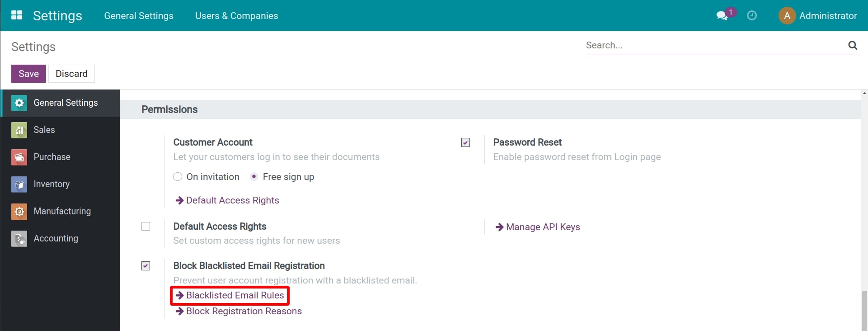Open the Users & Companies menu
Screen dimensions: 868x331
[237, 16]
